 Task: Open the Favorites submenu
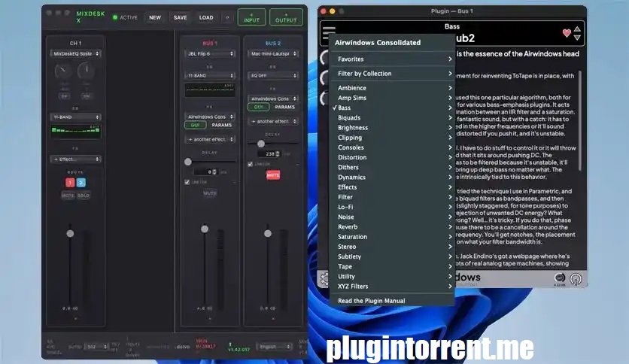[x=392, y=59]
